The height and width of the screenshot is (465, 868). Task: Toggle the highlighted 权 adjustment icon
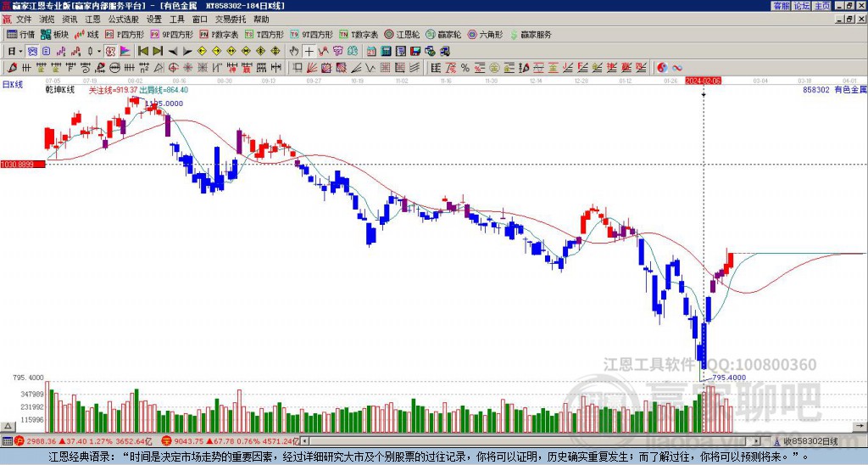tap(110, 51)
